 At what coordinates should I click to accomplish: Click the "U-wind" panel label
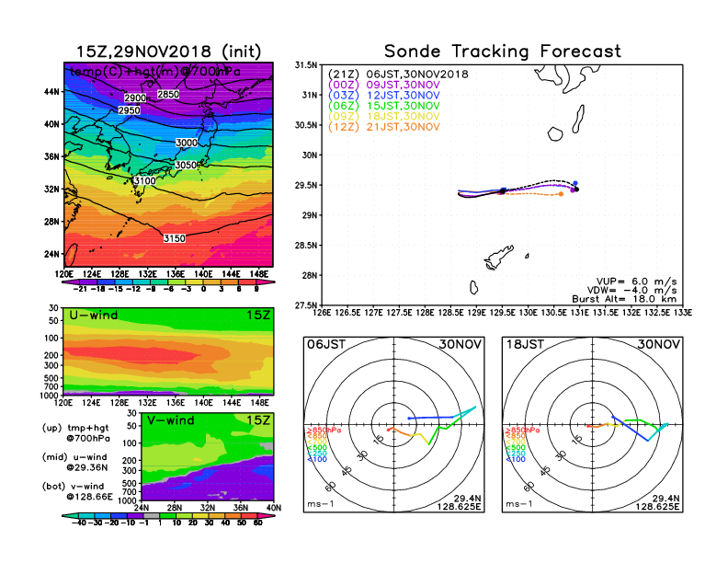(x=94, y=316)
